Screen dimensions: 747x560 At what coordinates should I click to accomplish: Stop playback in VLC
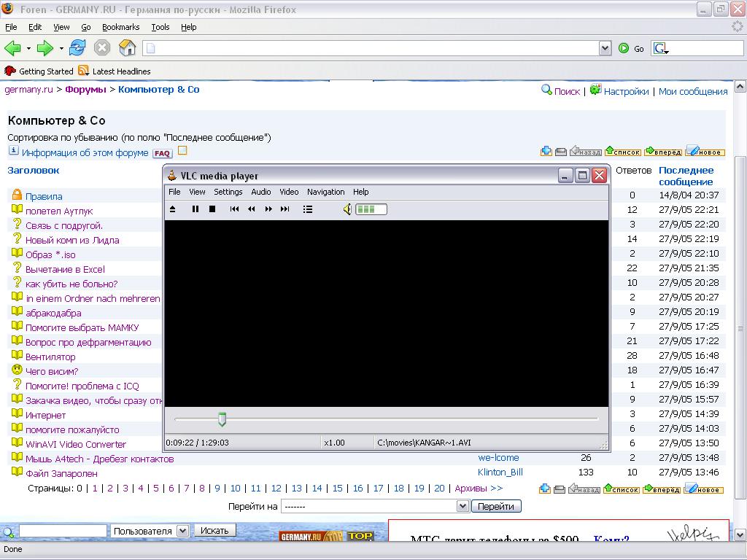(212, 209)
